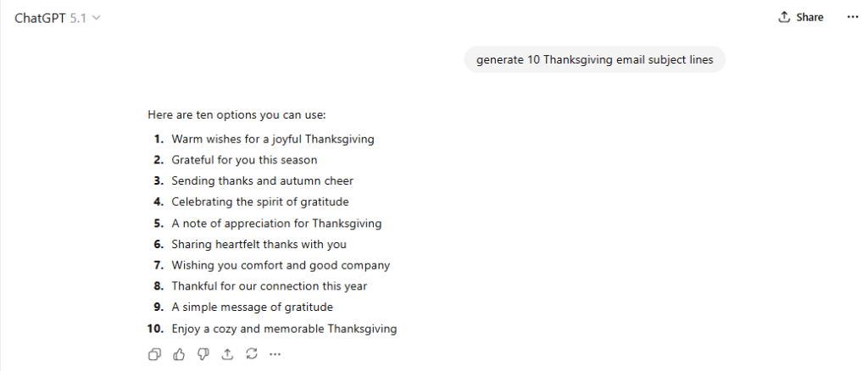
Task: Click the user prompt about Thanksgiving subject lines
Action: (x=594, y=59)
